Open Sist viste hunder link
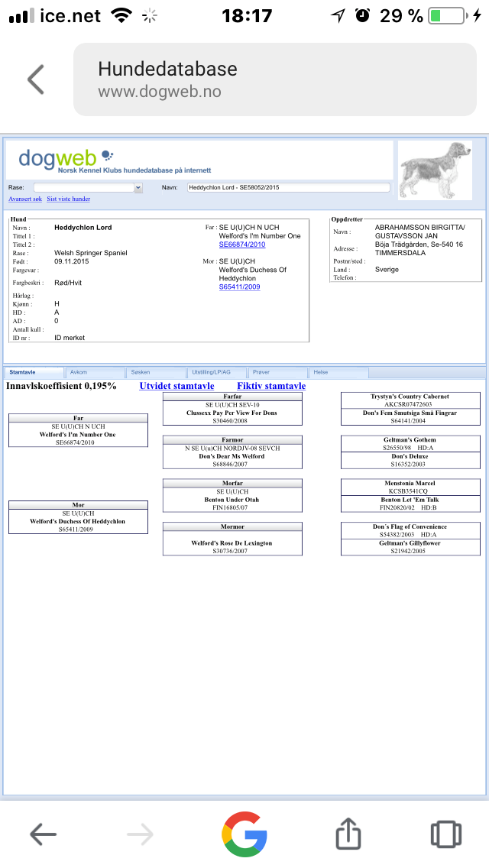The height and width of the screenshot is (868, 489). coord(68,199)
